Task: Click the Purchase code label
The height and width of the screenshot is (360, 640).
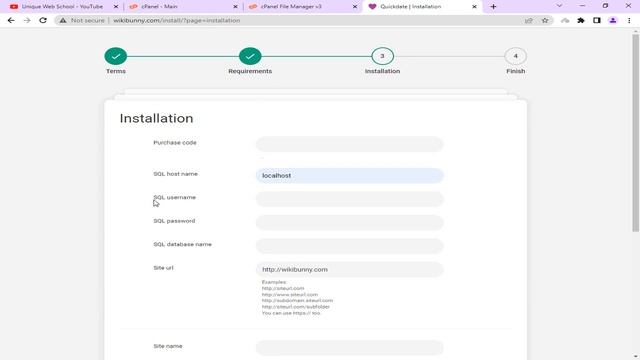Action: 175,142
